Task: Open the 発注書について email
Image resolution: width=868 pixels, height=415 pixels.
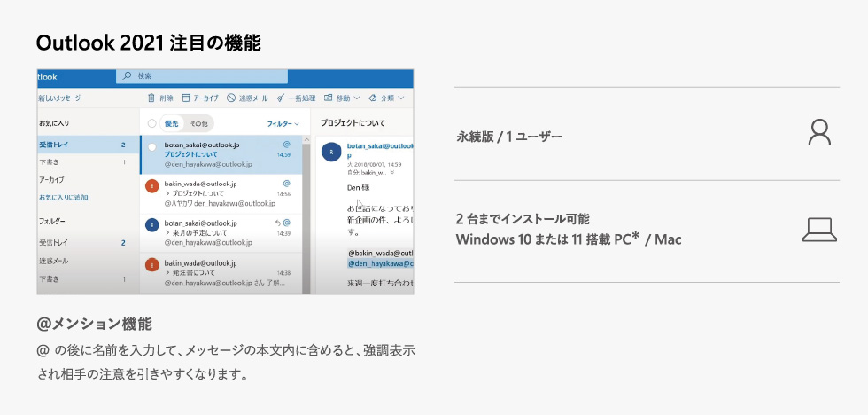Action: tap(221, 273)
